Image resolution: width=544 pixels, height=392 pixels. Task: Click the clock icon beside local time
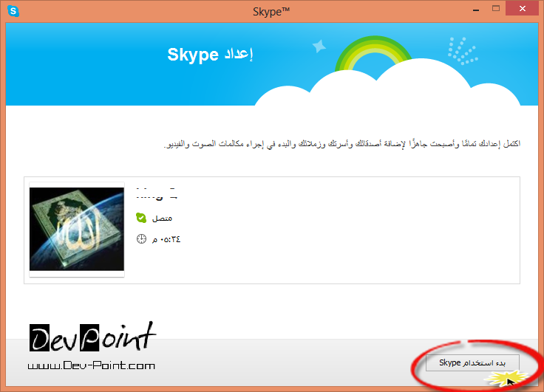click(141, 238)
